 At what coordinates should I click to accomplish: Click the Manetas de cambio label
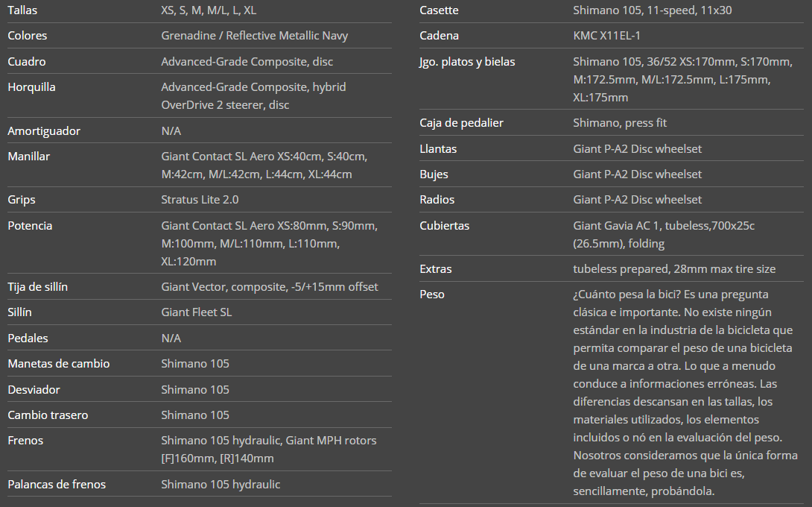(x=58, y=364)
